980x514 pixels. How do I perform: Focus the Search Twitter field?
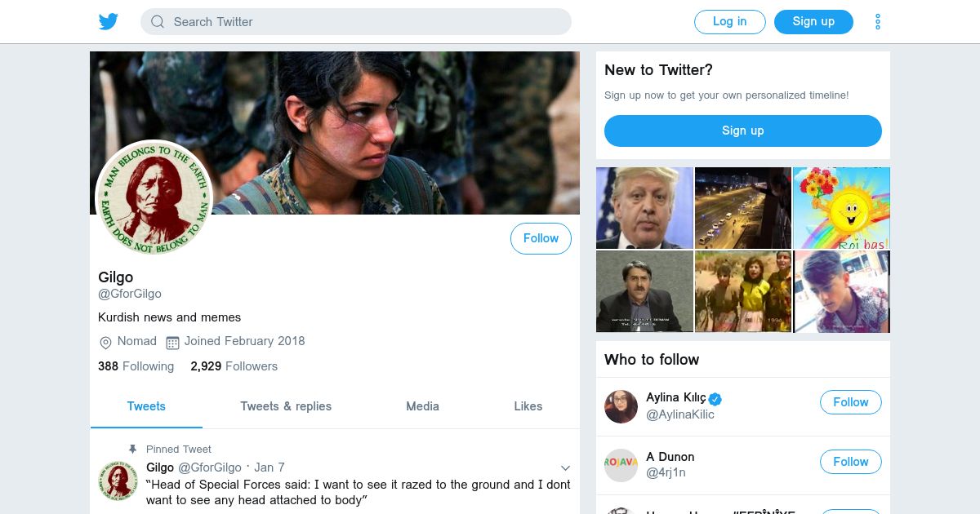[356, 22]
